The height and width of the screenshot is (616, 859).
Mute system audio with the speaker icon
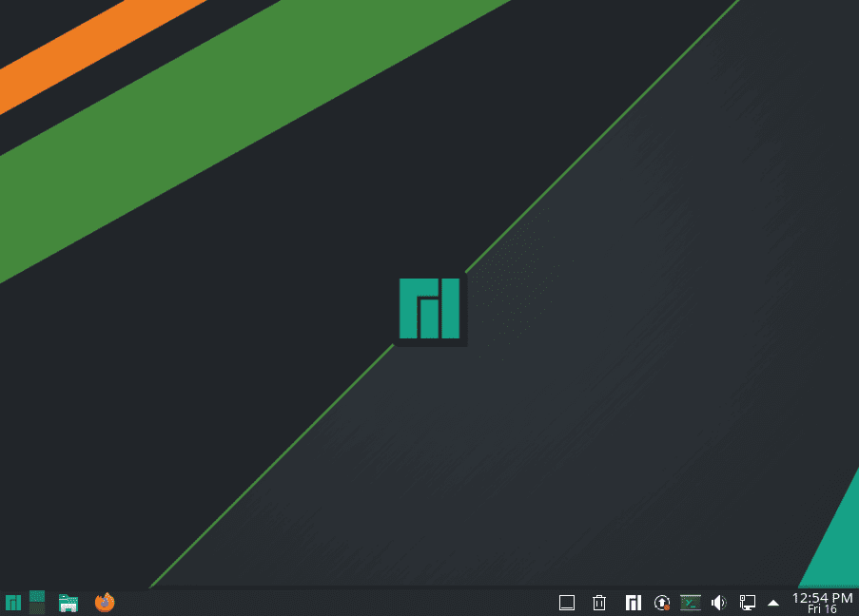point(719,602)
